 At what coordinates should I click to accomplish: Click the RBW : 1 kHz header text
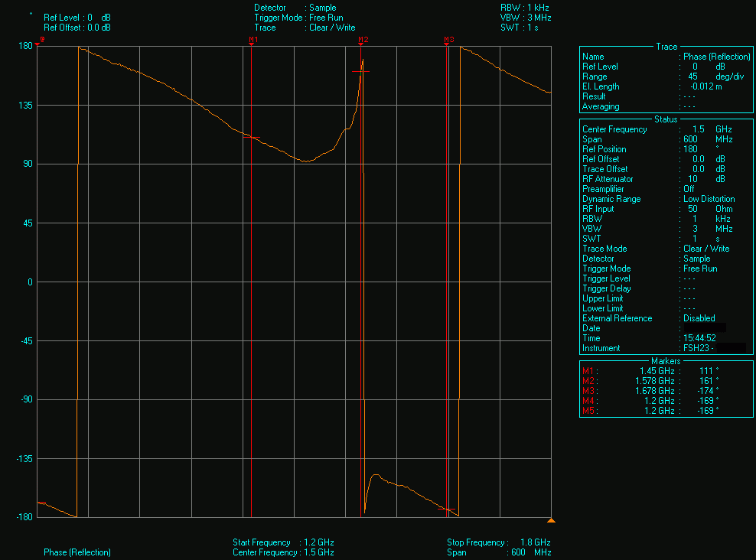(x=525, y=8)
